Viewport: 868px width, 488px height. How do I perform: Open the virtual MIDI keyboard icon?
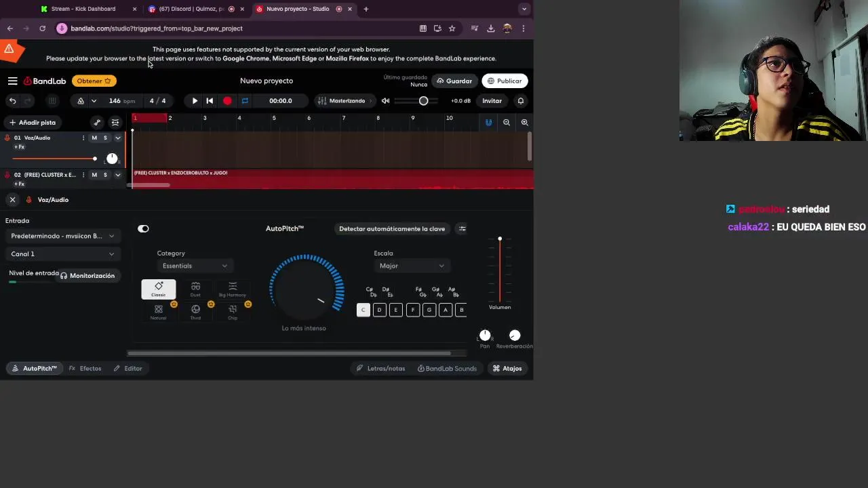(52, 101)
